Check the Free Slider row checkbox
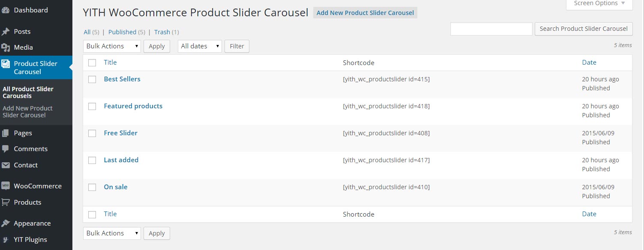 (x=92, y=133)
